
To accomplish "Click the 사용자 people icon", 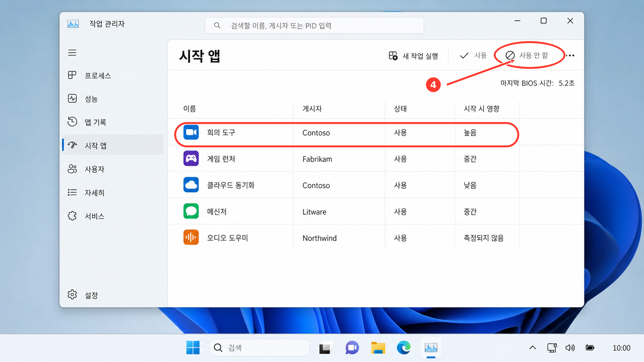I will click(72, 169).
